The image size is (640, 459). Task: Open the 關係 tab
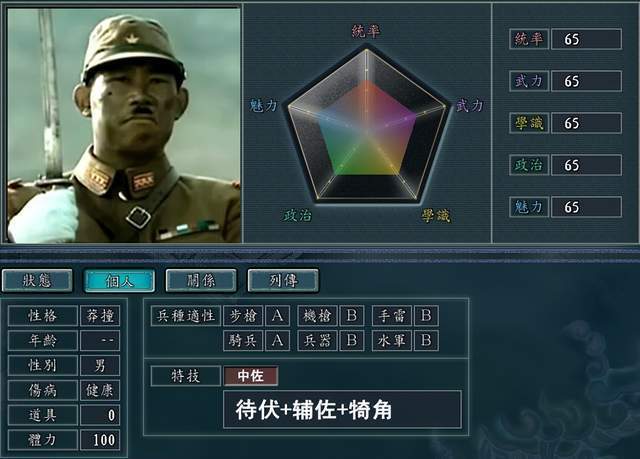tap(201, 281)
